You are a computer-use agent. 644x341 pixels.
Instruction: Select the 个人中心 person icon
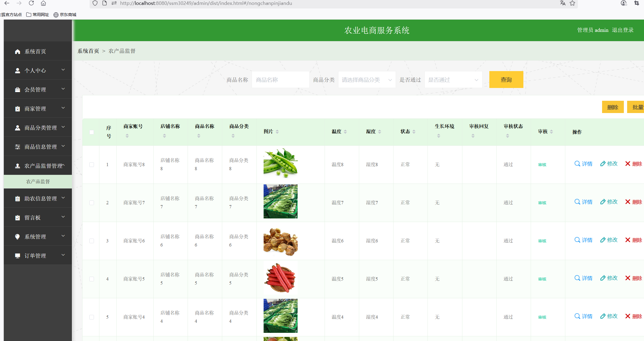click(17, 70)
